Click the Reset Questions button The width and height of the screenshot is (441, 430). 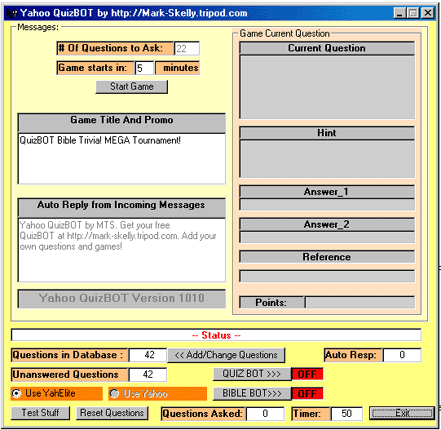[112, 413]
